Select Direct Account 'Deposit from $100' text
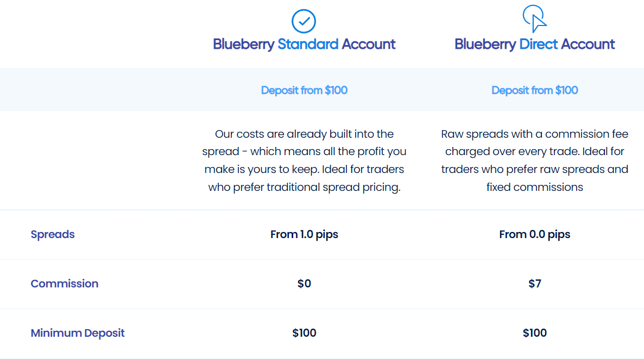This screenshot has height=359, width=644. click(x=534, y=90)
